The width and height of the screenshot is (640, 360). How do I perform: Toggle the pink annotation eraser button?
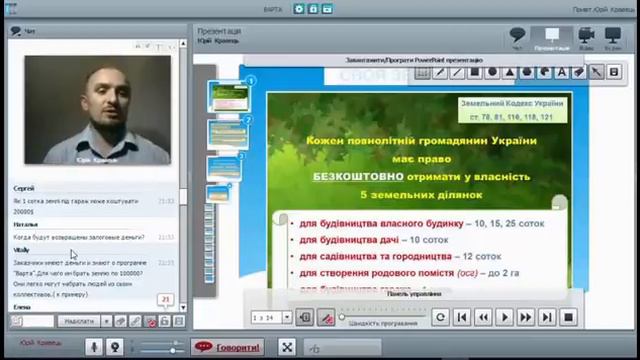pos(326,317)
